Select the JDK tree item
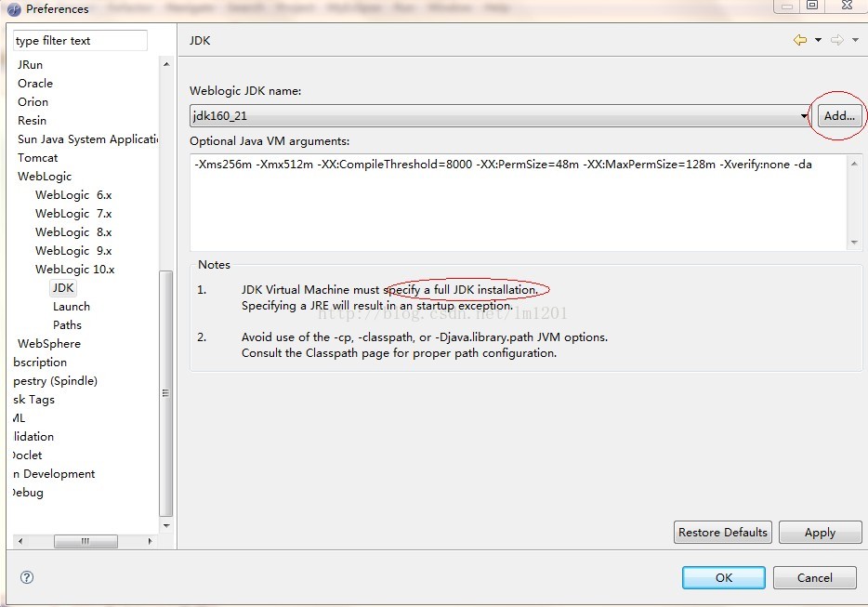868x607 pixels. click(x=63, y=287)
